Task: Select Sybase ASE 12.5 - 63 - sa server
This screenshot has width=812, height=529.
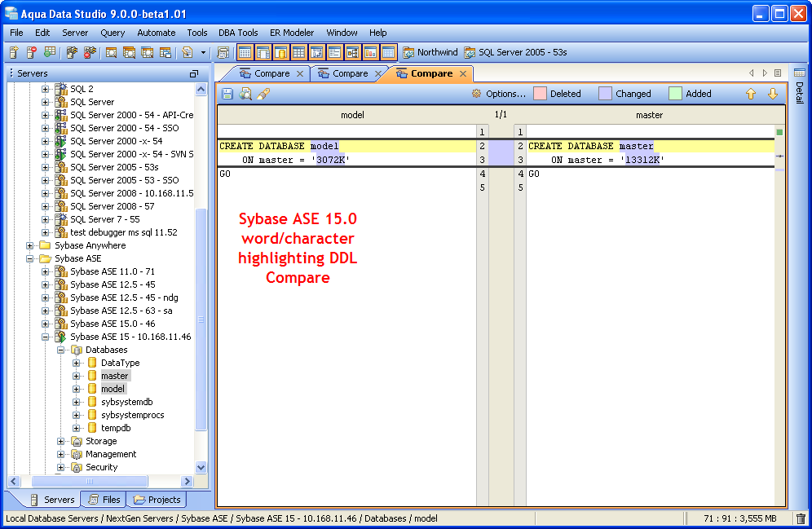Action: coord(121,311)
